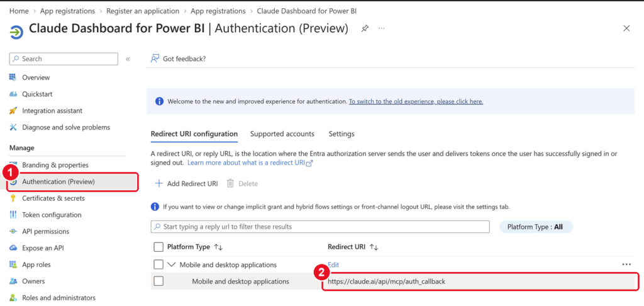
Task: Sort by Redirect URI column arrows
Action: click(x=374, y=247)
